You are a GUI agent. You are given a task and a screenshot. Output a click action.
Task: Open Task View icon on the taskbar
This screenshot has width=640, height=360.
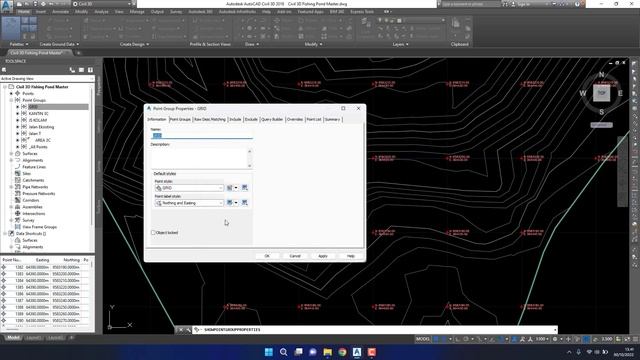coord(298,352)
